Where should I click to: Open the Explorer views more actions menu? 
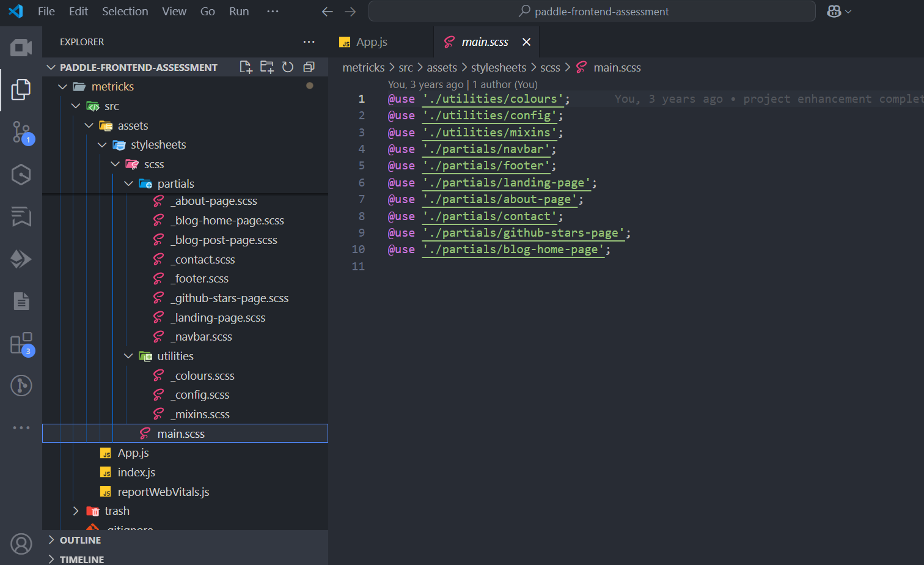tap(309, 42)
